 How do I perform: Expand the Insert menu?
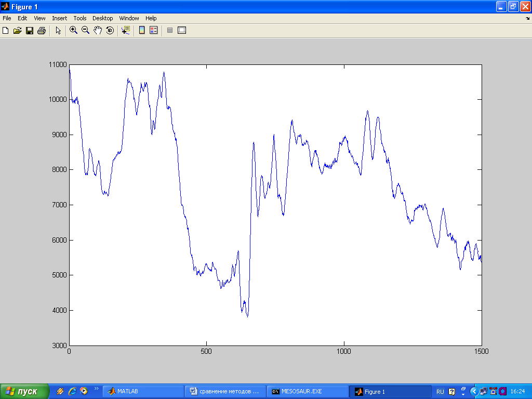(59, 18)
